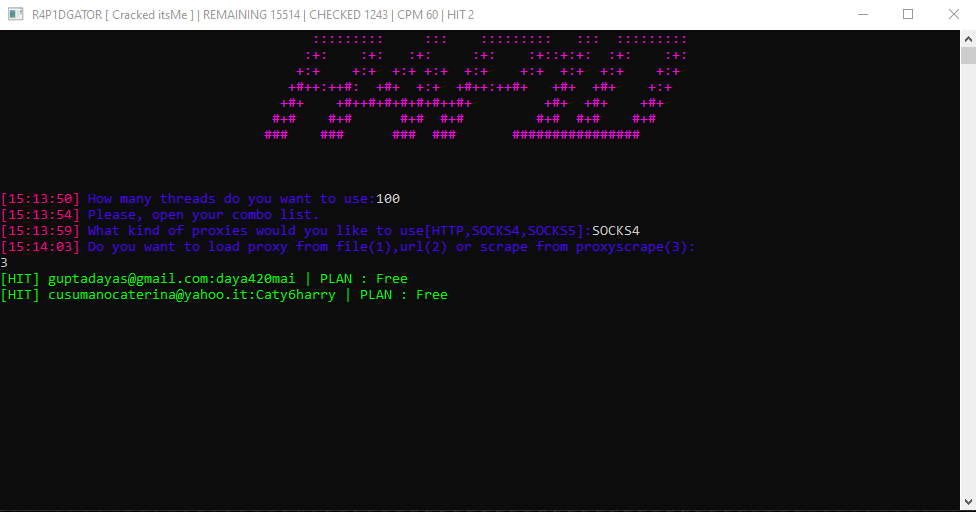Click the timestamp '[15:13:54]'
The image size is (976, 512).
40,215
